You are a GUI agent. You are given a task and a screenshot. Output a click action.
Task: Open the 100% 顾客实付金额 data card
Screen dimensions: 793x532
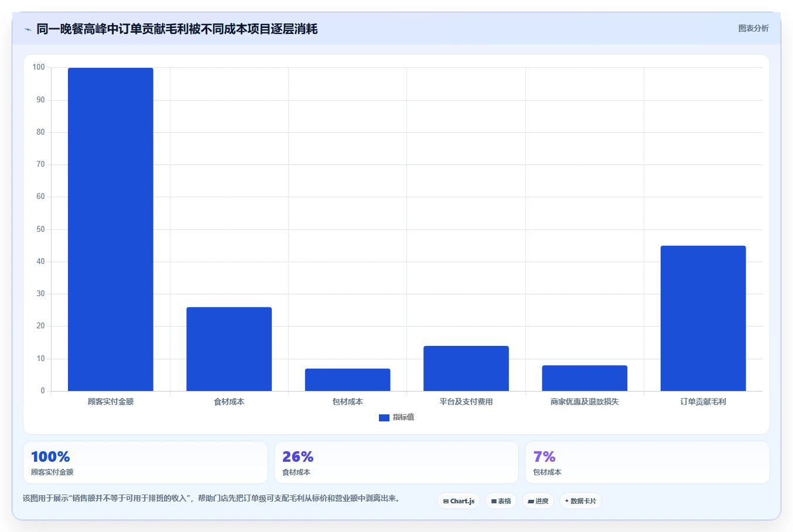click(145, 462)
